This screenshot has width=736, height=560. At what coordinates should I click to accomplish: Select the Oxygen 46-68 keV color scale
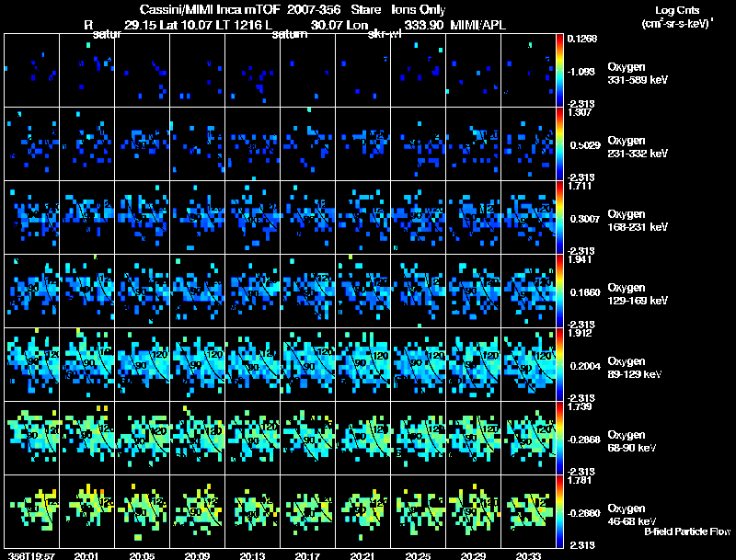tap(560, 511)
